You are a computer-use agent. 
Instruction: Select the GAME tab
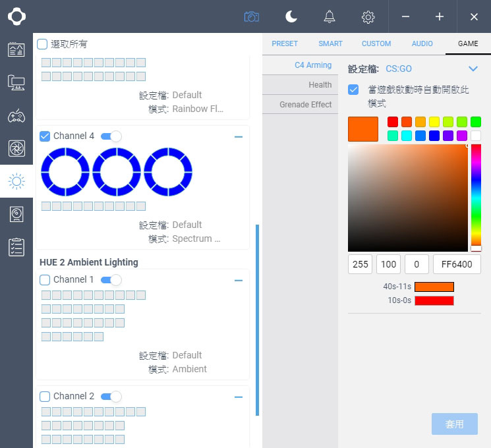point(468,43)
